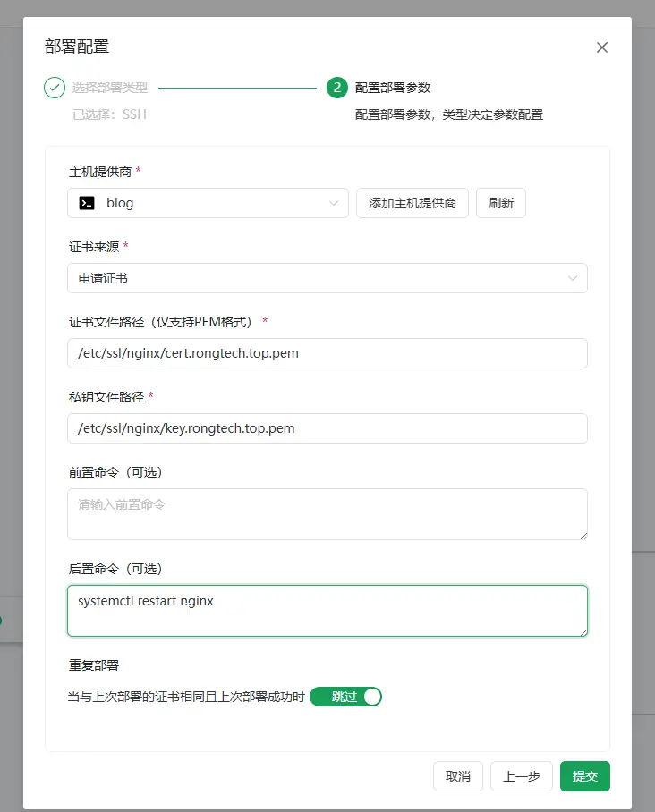The image size is (655, 812).
Task: Submit the form with 提交
Action: coord(584,776)
